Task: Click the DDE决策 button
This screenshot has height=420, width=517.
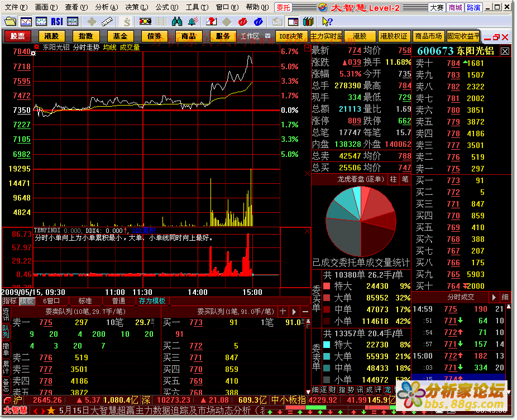Action: (291, 36)
